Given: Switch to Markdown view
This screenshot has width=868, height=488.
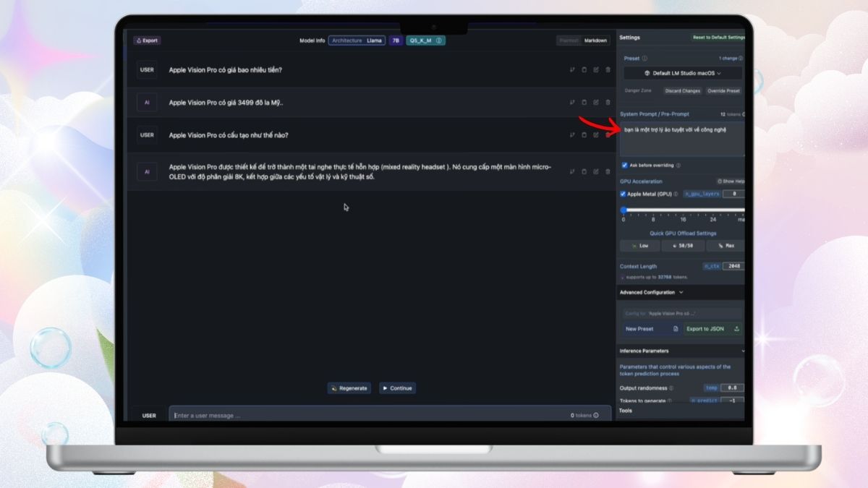Looking at the screenshot, I should [596, 40].
